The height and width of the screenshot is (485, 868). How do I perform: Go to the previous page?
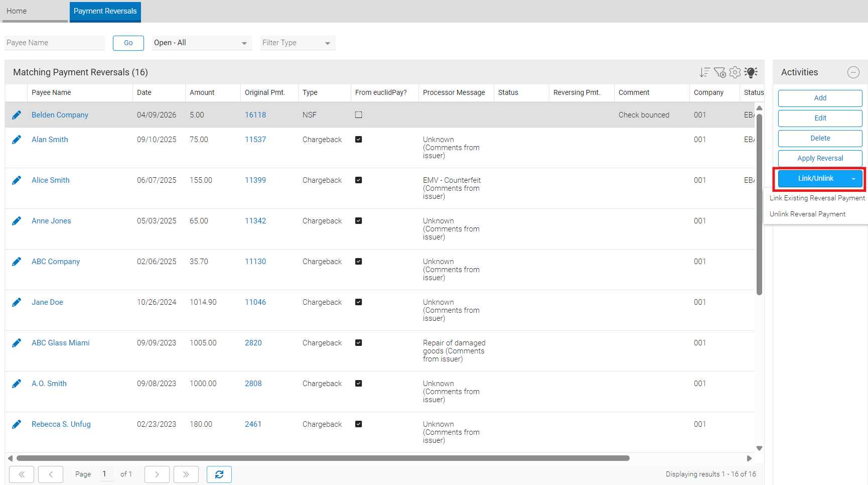click(x=51, y=474)
